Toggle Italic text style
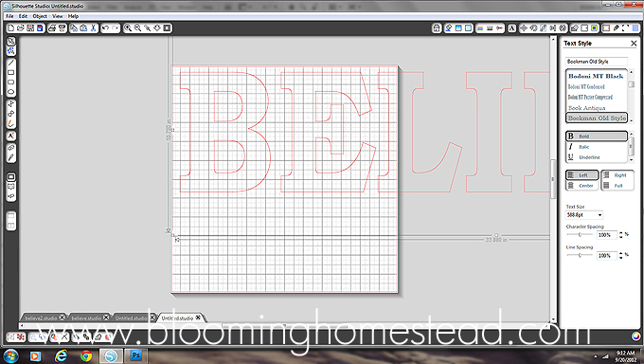Screen dimensions: 644x364 pos(597,147)
